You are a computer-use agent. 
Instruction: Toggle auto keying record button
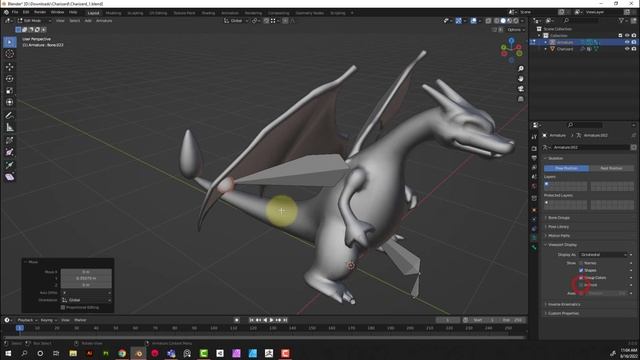point(237,320)
